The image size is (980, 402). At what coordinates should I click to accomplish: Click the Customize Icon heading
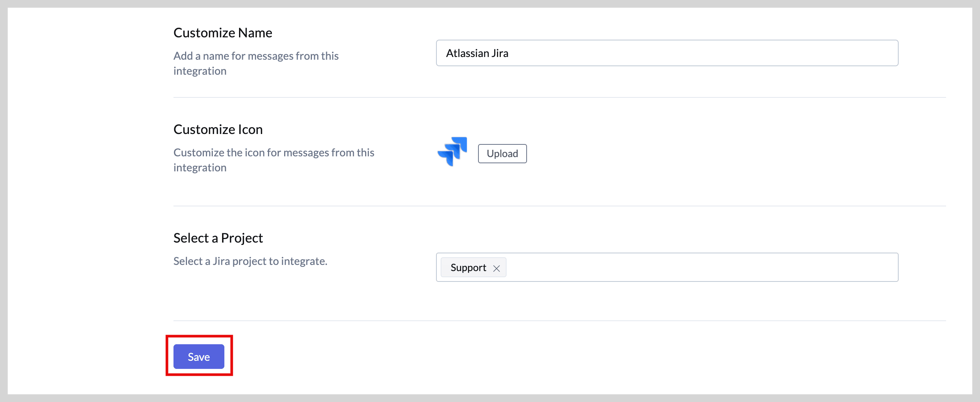(218, 130)
